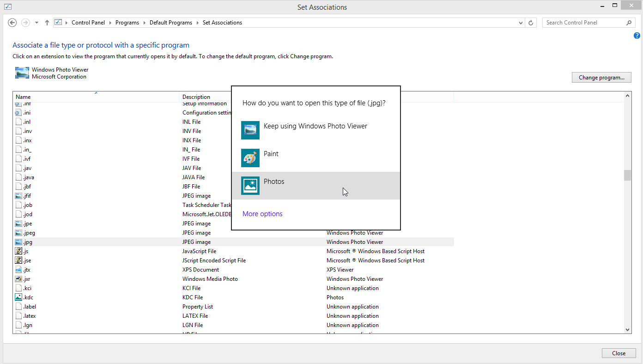
Task: Click the .kdc photo file icon
Action: click(18, 297)
